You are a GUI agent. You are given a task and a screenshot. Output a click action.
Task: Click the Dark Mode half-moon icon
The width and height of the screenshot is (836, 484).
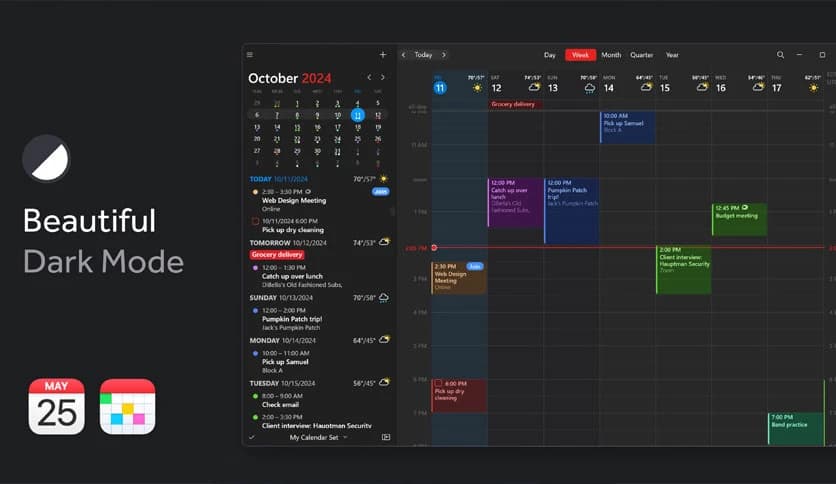(46, 158)
